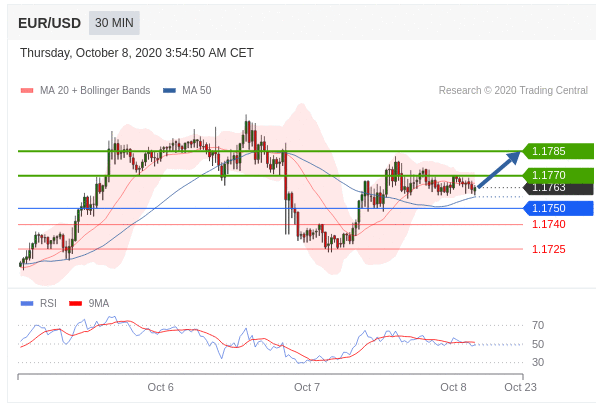Click the EUR/USD pair title
This screenshot has height=406, width=596.
(49, 23)
